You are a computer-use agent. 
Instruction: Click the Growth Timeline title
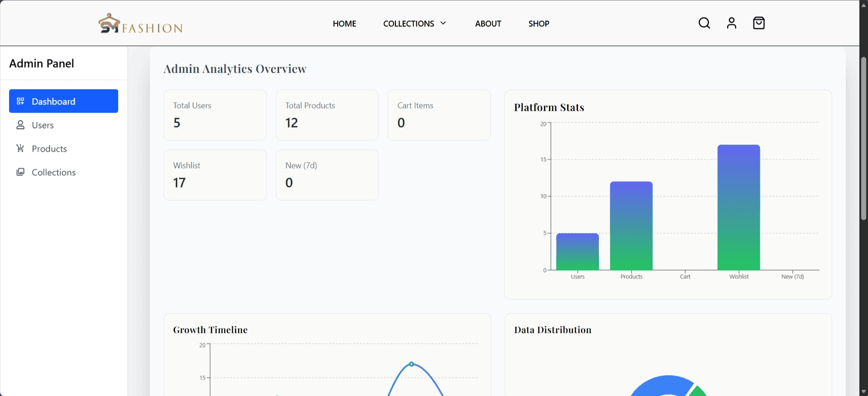210,330
